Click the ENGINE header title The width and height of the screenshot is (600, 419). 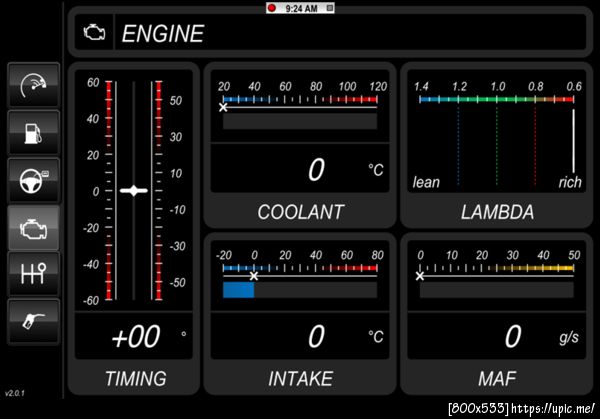(x=163, y=34)
